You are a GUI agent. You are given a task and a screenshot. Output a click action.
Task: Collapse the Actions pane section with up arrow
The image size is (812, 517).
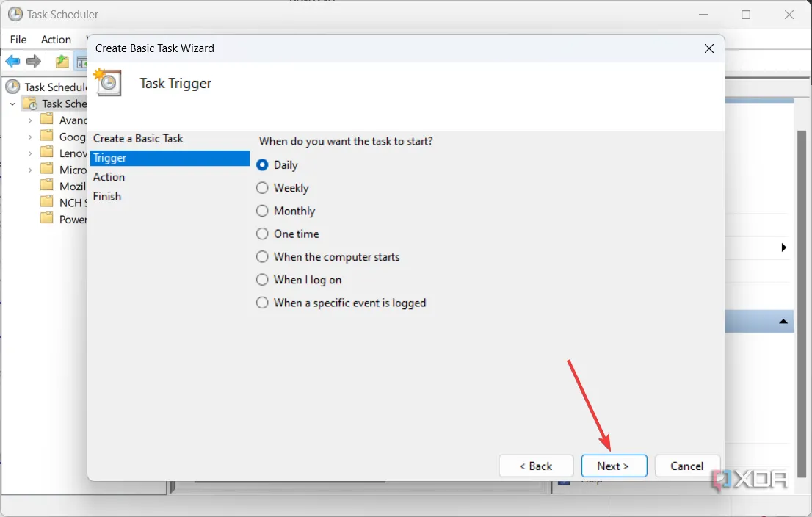point(783,322)
